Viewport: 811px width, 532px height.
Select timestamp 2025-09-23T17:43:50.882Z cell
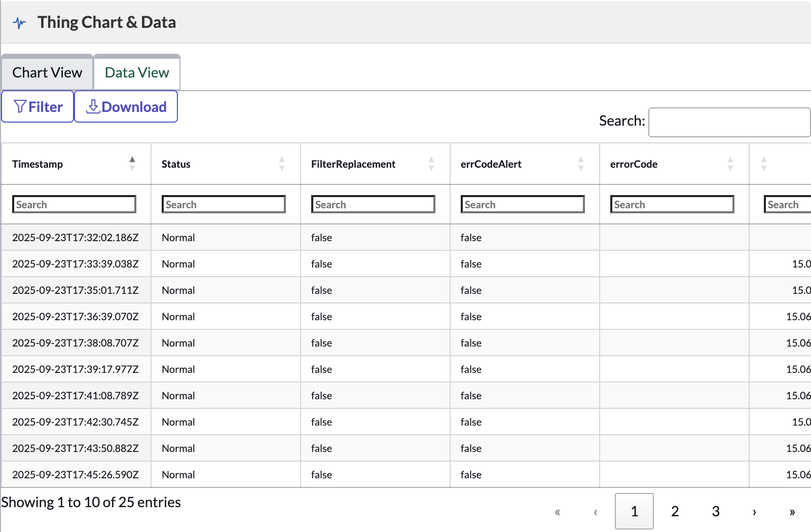(x=76, y=448)
